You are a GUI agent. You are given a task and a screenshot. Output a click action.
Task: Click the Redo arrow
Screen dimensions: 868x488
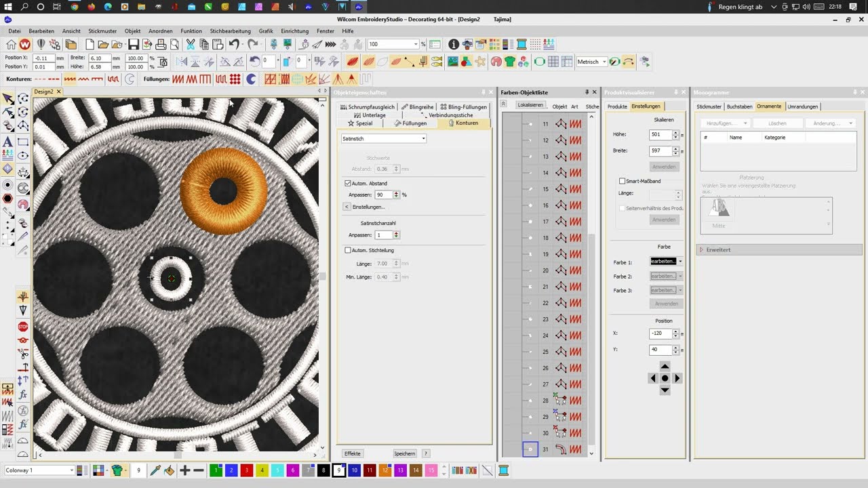pos(252,44)
